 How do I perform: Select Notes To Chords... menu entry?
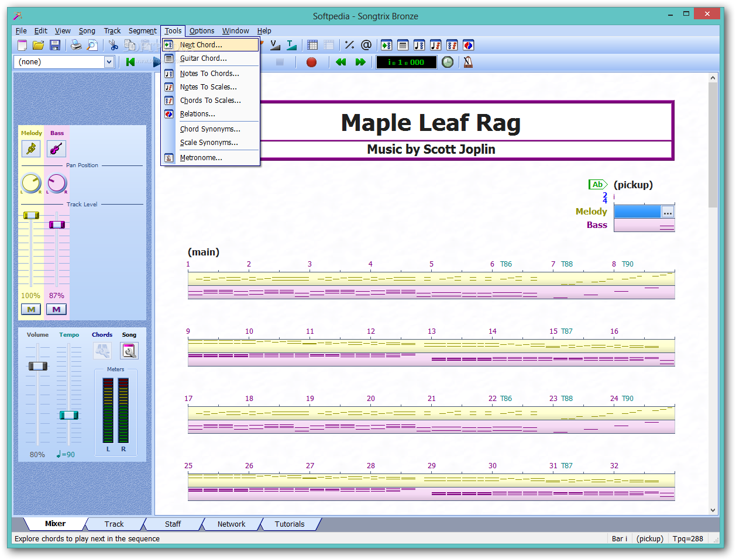tap(211, 74)
